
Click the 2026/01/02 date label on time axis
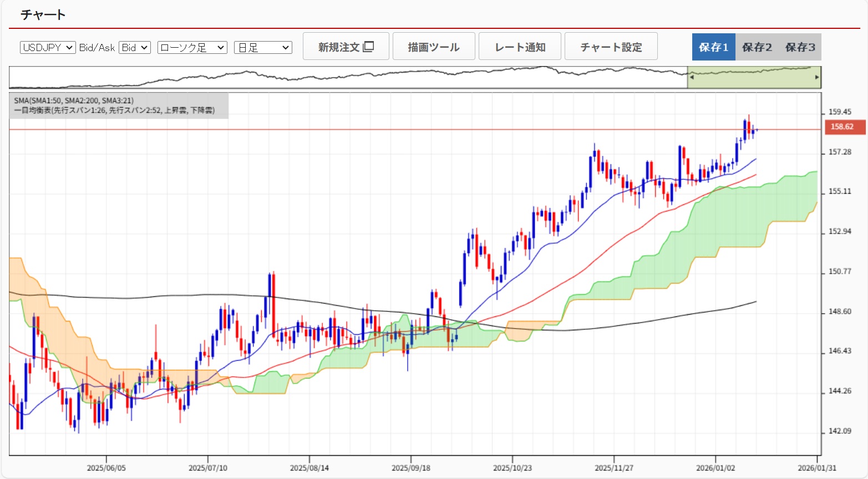[x=715, y=468]
